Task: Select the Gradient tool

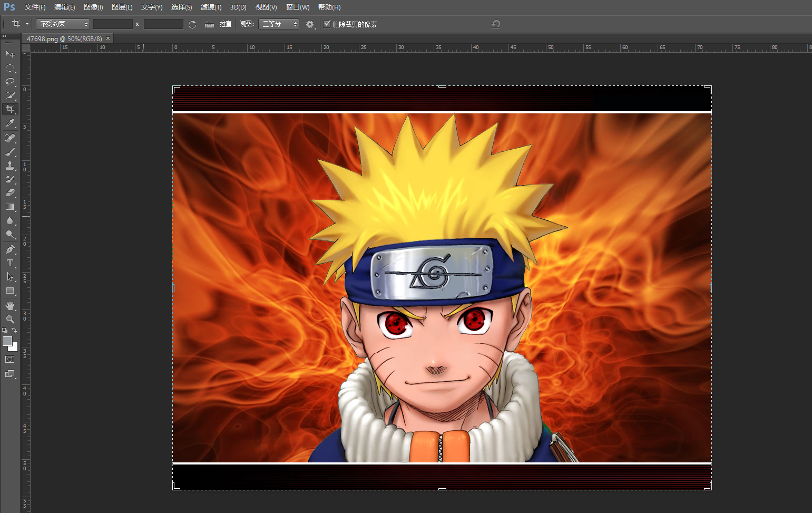Action: (10, 207)
